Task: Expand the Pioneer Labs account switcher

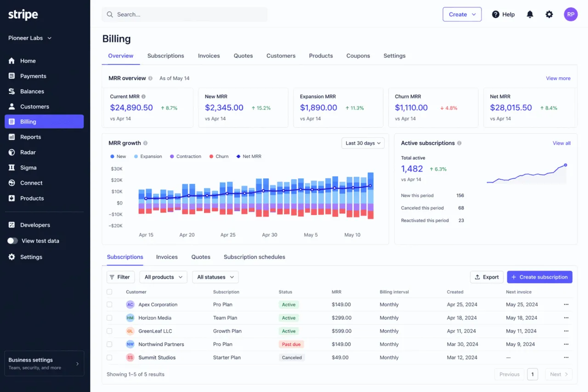Action: point(30,38)
